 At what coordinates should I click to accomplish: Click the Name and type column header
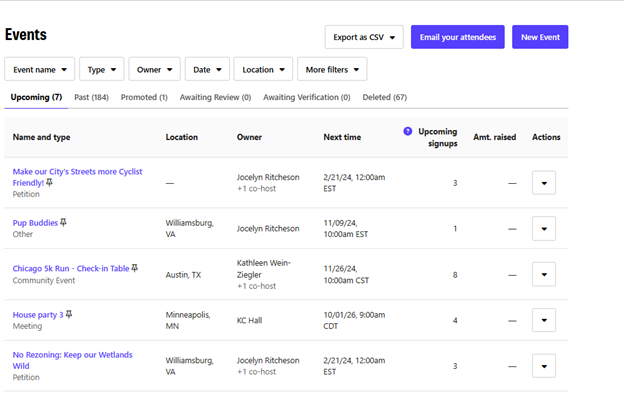click(x=41, y=137)
